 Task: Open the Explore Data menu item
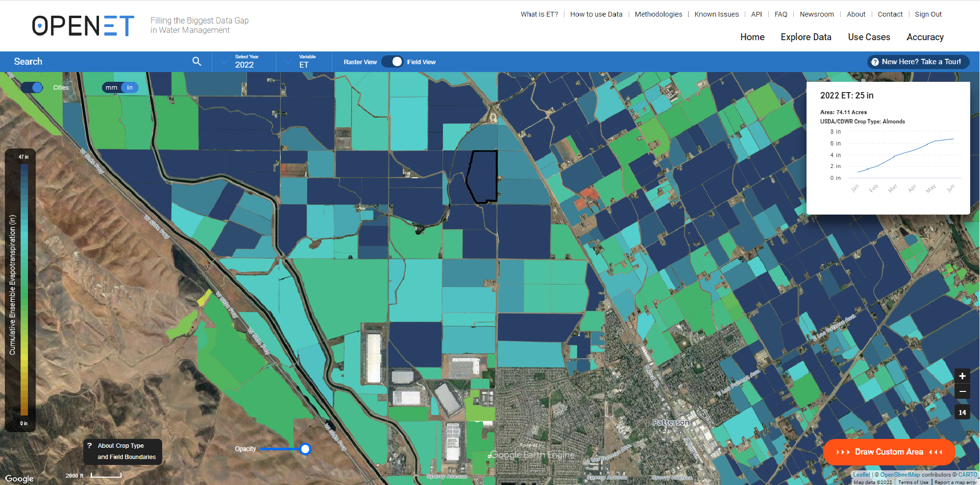[806, 37]
